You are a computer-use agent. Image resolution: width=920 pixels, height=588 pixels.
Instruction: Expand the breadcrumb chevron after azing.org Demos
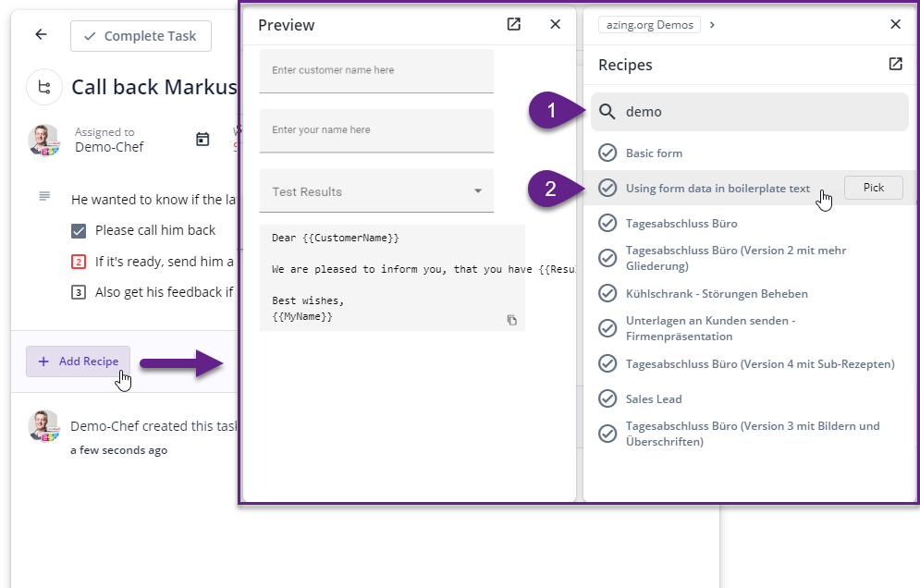click(x=712, y=25)
